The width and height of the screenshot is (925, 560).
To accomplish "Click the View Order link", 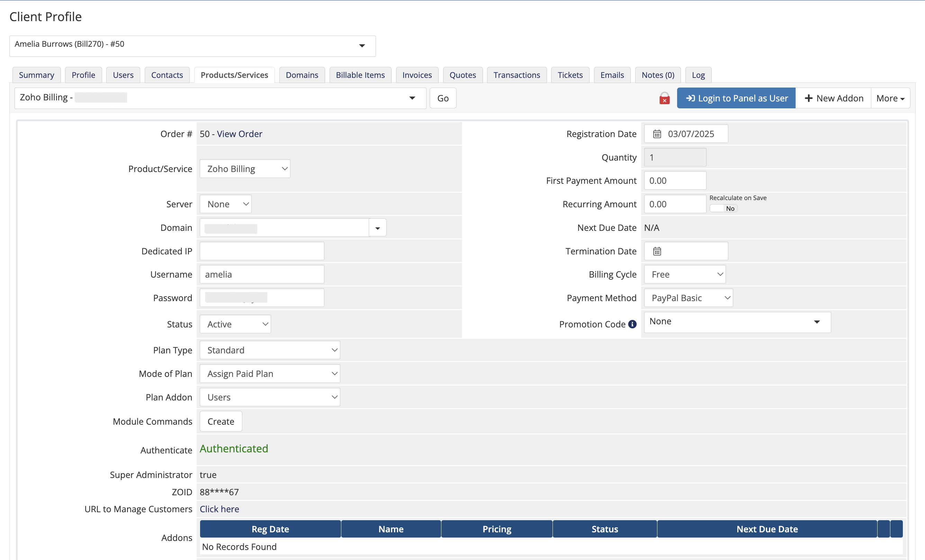I will [x=239, y=134].
